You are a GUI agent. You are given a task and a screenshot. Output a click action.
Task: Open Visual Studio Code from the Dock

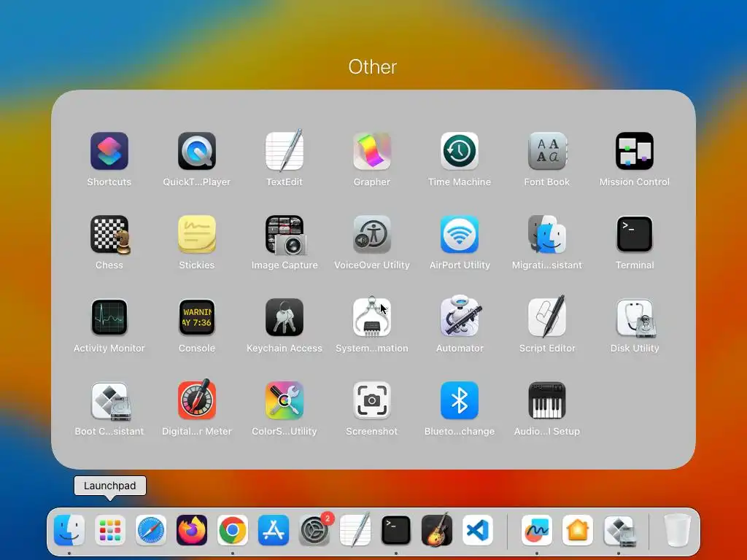477,530
